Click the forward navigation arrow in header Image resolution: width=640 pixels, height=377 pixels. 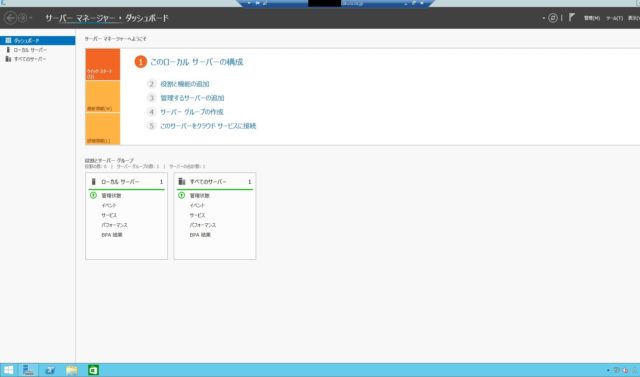(22, 18)
